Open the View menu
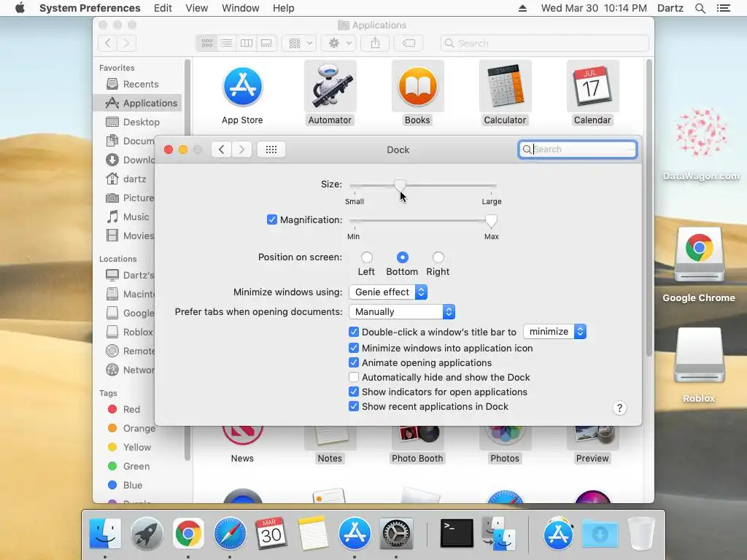 point(196,8)
